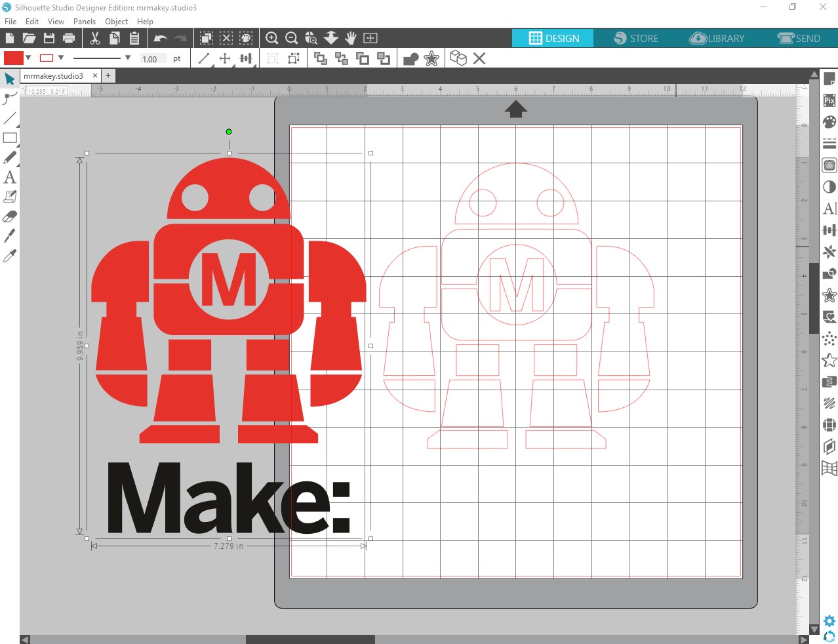Go to the STORE tab
This screenshot has width=838, height=644.
click(x=635, y=38)
